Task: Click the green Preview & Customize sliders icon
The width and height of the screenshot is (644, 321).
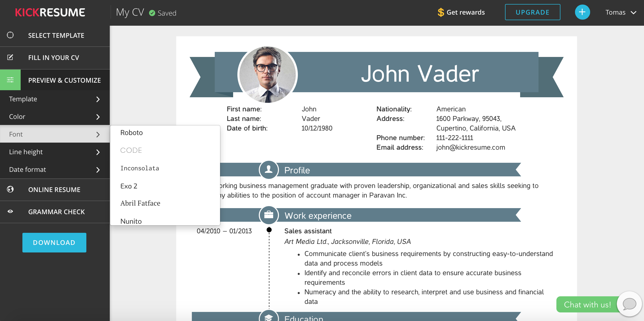Action: 10,80
